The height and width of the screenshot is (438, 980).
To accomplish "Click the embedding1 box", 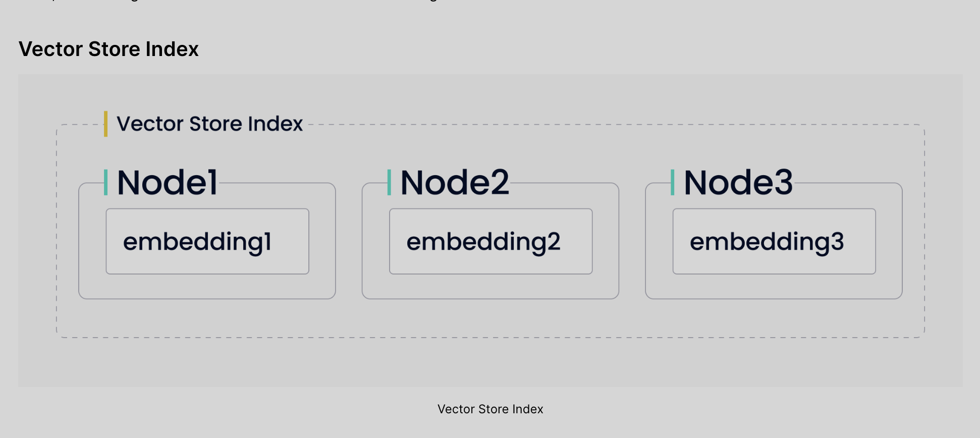I will (207, 241).
